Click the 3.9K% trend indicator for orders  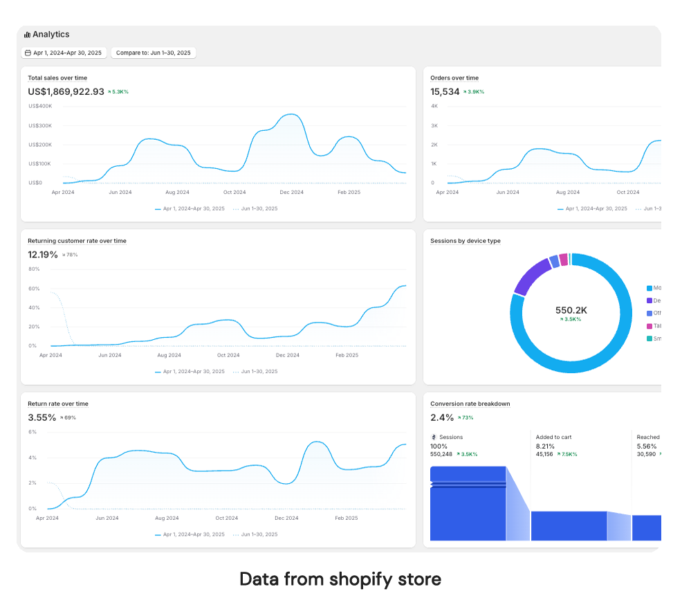[x=474, y=92]
